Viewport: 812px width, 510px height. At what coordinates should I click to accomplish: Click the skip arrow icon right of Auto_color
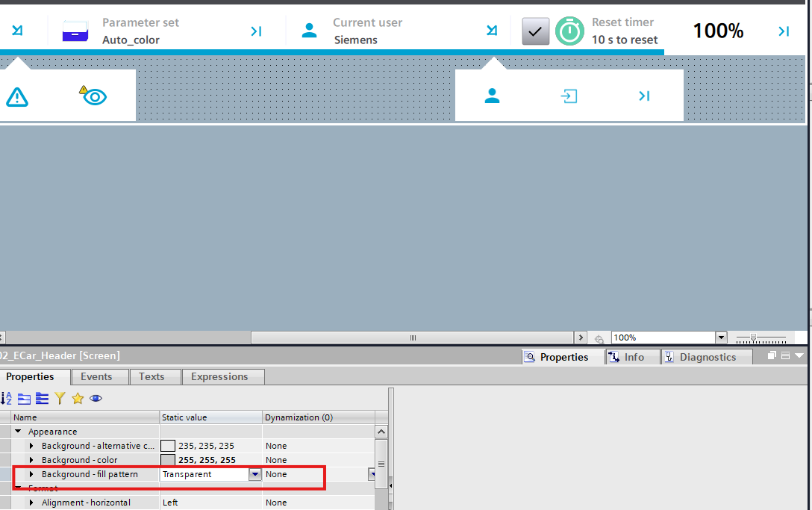pos(256,31)
